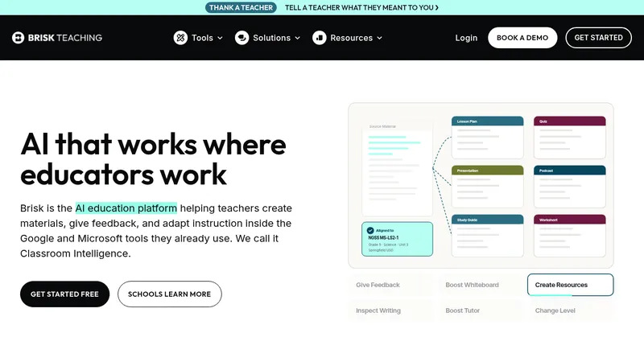Select the Give Feedback tab
The height and width of the screenshot is (362, 644).
click(x=390, y=285)
